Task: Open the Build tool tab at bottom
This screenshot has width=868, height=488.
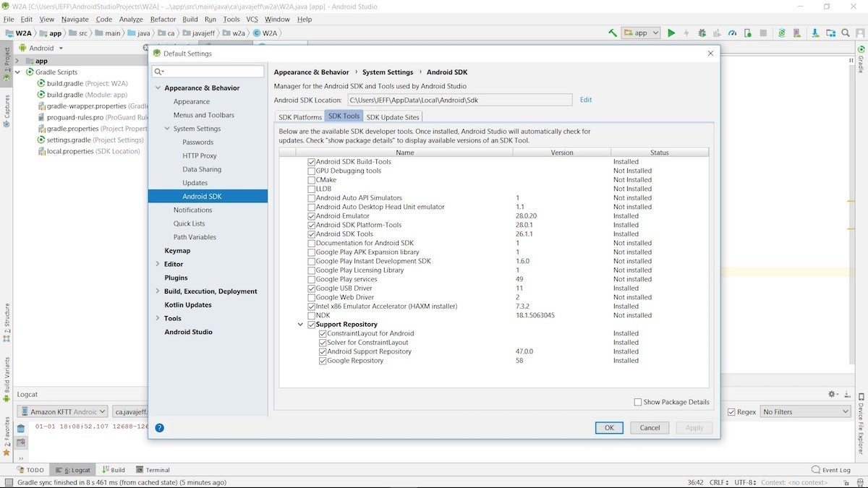Action: 114,470
